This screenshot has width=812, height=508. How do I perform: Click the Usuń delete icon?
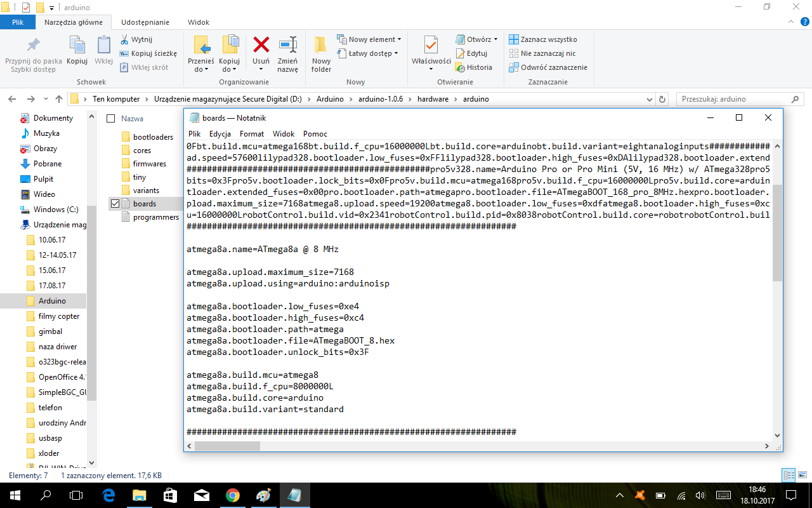point(261,46)
